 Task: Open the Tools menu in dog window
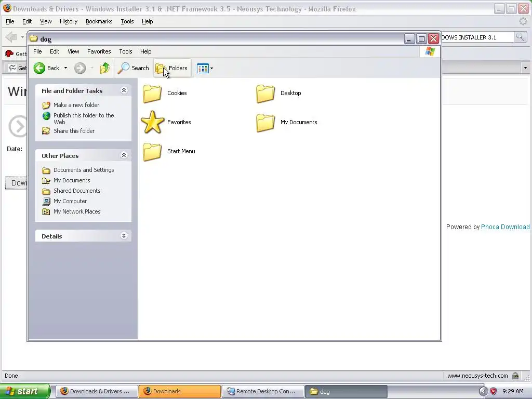(126, 51)
